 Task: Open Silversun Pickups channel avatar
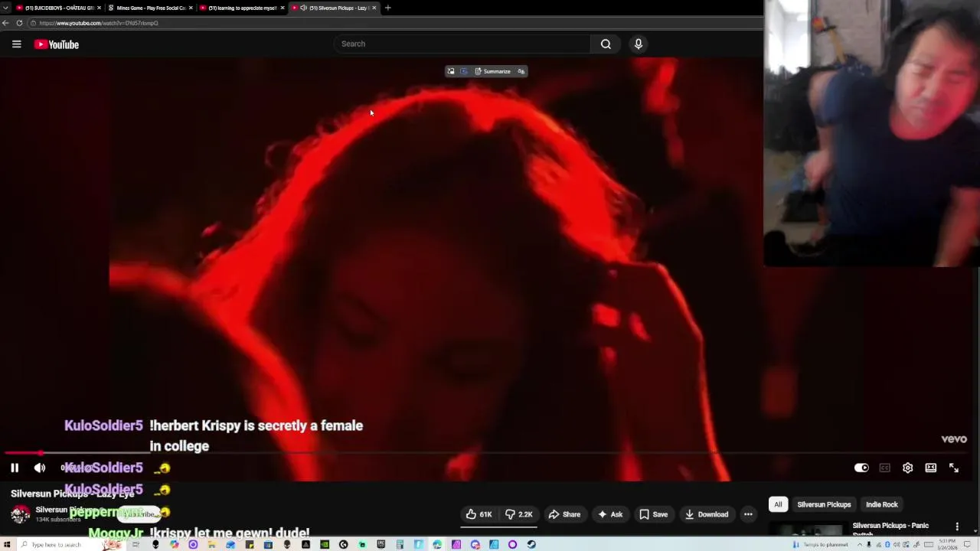[20, 514]
